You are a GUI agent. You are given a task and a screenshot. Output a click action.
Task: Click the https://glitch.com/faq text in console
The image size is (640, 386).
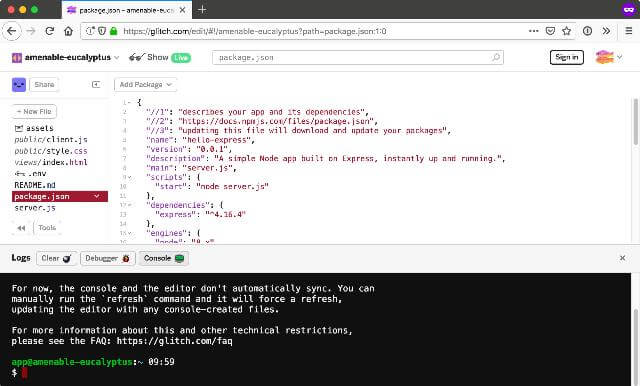click(174, 341)
